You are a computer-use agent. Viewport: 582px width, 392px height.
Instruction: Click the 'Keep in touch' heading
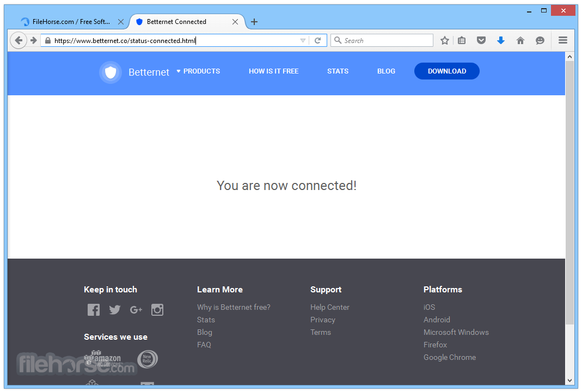pyautogui.click(x=111, y=290)
